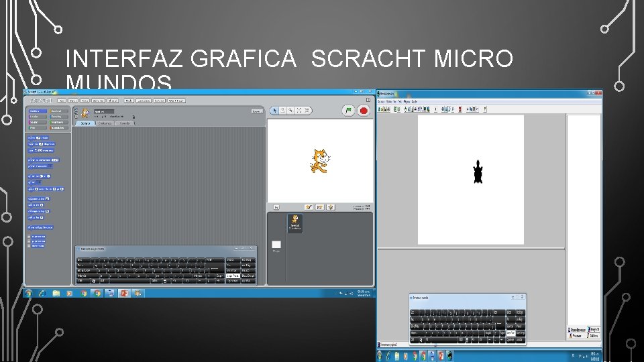Screen dimensions: 644x362
Task: Open Gráficos tab in MicroWorlds
Action: 594,335
